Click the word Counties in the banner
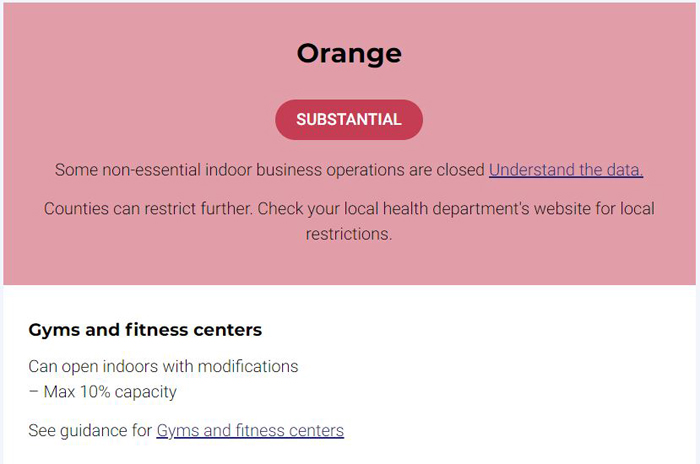Viewport: 700px width, 464px height. pos(77,209)
